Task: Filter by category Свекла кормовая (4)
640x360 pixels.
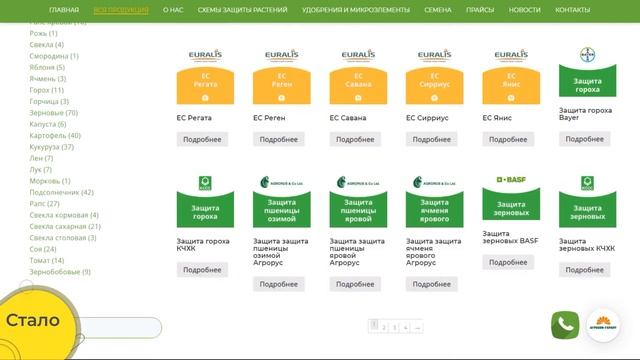Action: pyautogui.click(x=64, y=215)
